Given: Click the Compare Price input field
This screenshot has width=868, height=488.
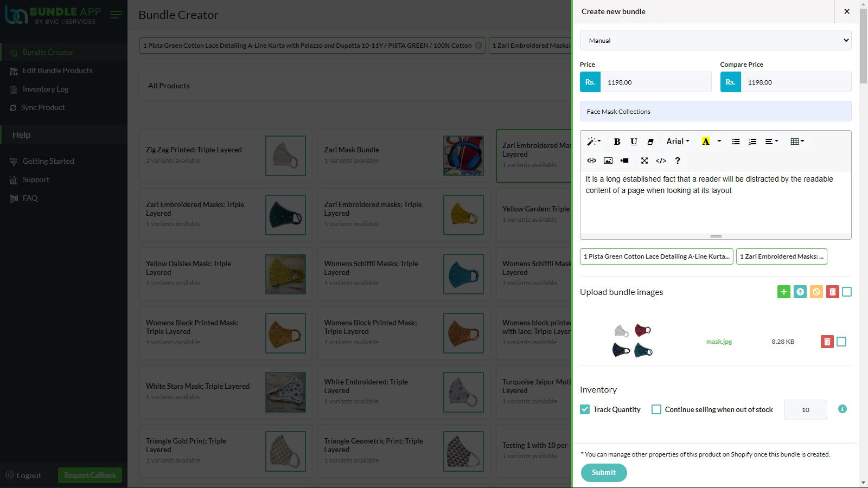Looking at the screenshot, I should coord(796,82).
